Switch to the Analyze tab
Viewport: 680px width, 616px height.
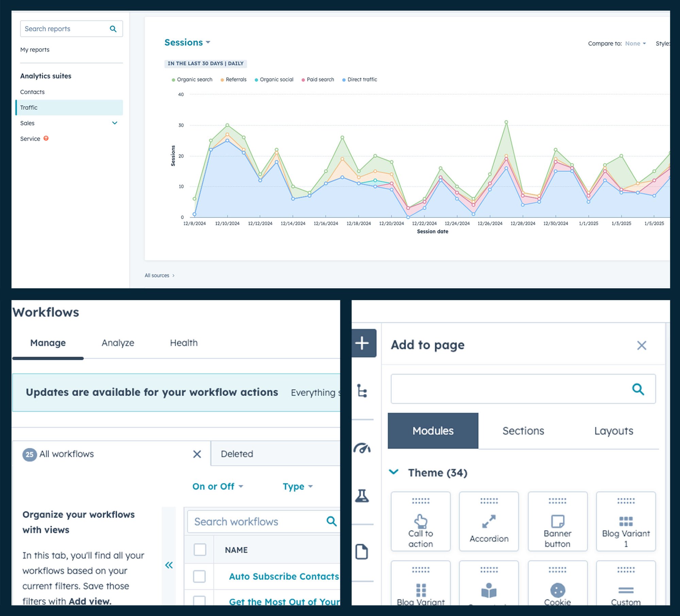click(x=118, y=343)
